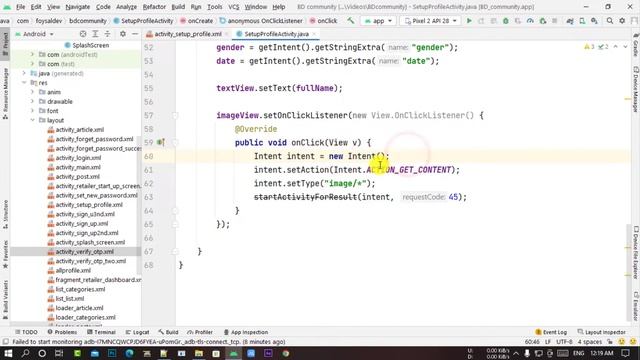
Task: Click Select Opened File target icon
Action: [83, 34]
